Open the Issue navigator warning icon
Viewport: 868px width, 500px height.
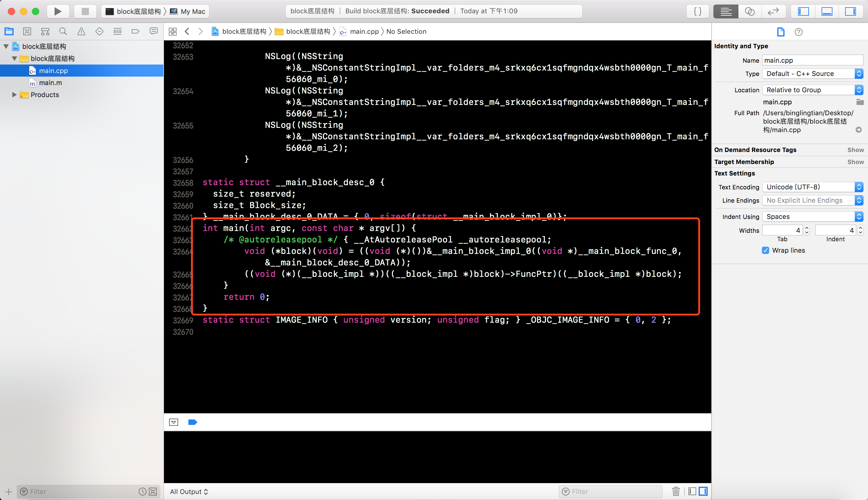(81, 32)
